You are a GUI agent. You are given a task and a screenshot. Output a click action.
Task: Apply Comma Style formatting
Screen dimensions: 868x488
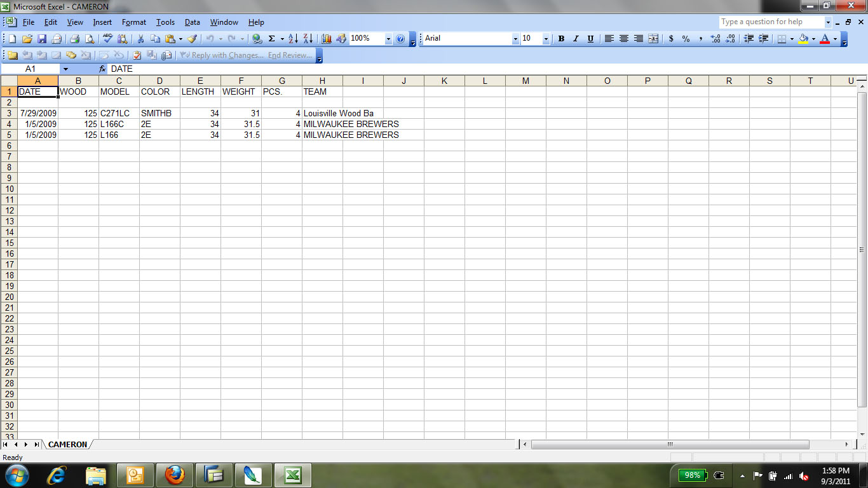point(700,39)
